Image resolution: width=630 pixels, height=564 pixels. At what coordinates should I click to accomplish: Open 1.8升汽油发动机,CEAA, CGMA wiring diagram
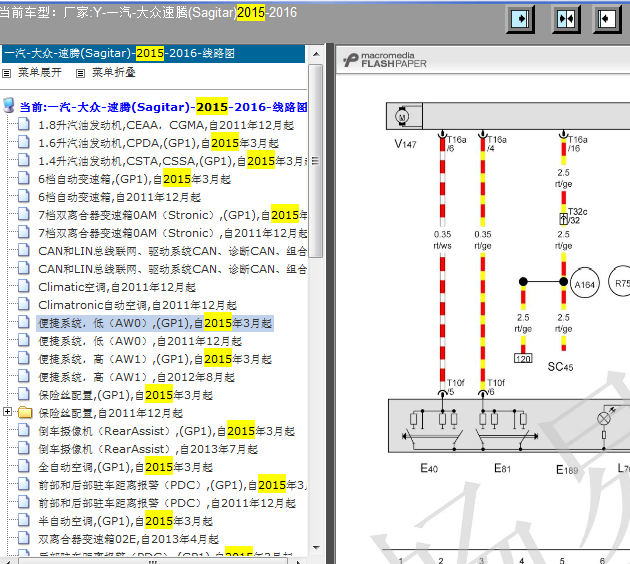(x=166, y=125)
